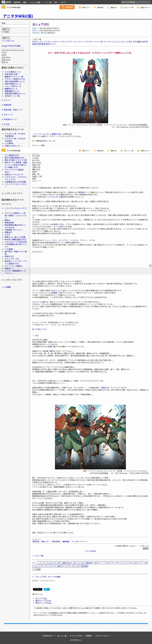Open 編集用プラグイン一覧 sidebar link
152x644 pixels.
[x=14, y=77]
